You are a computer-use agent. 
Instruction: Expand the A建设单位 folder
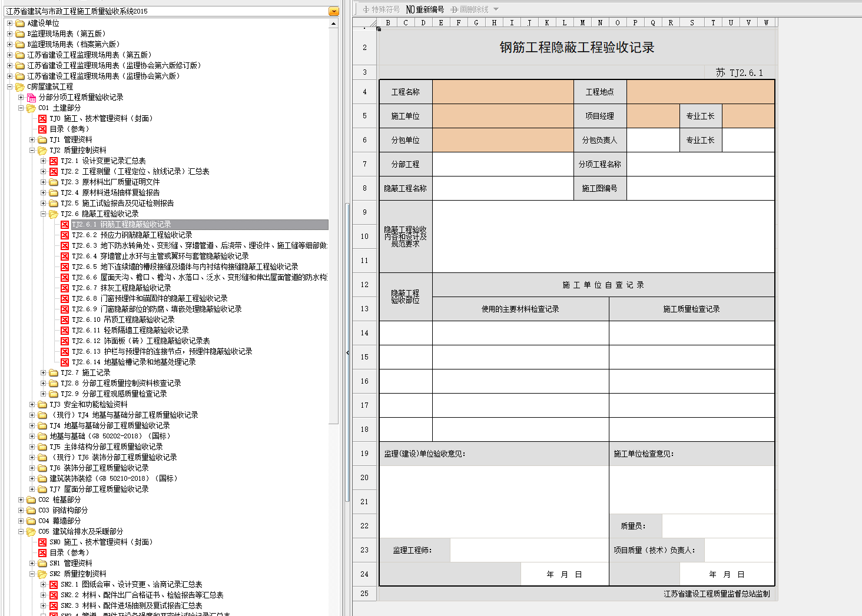(9, 24)
